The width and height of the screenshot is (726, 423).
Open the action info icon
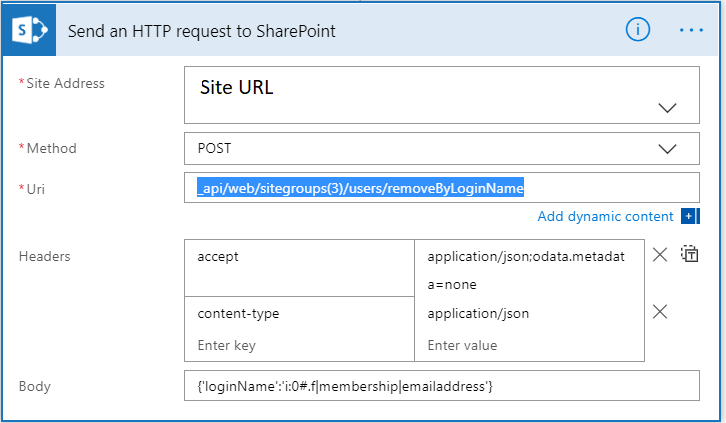(x=638, y=30)
